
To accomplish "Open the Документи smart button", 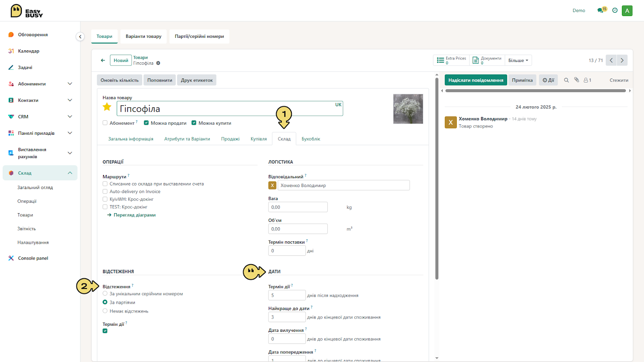I will [x=487, y=60].
